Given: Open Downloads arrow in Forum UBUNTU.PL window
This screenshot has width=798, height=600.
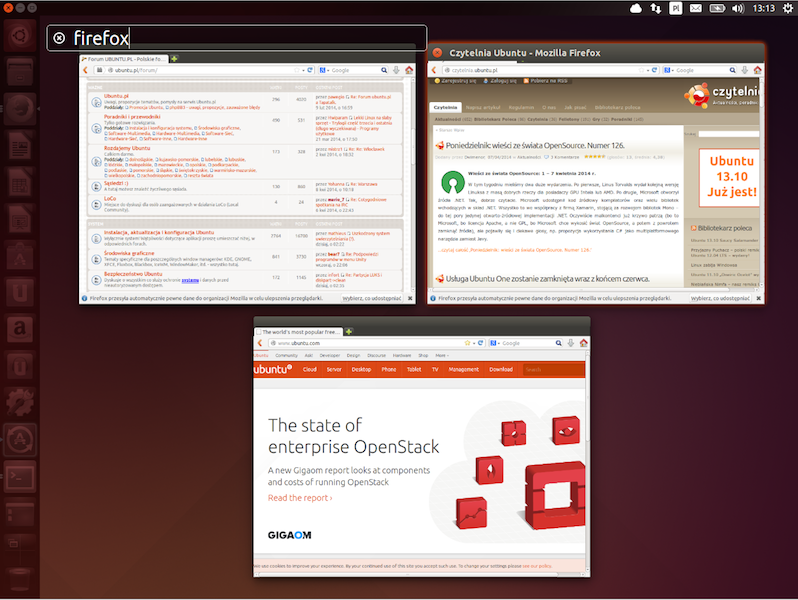Looking at the screenshot, I should (396, 70).
